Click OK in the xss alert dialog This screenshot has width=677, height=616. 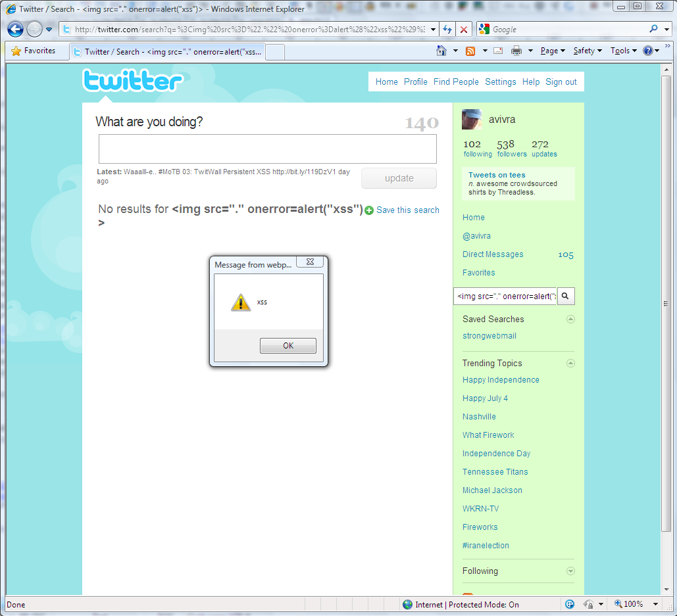288,346
